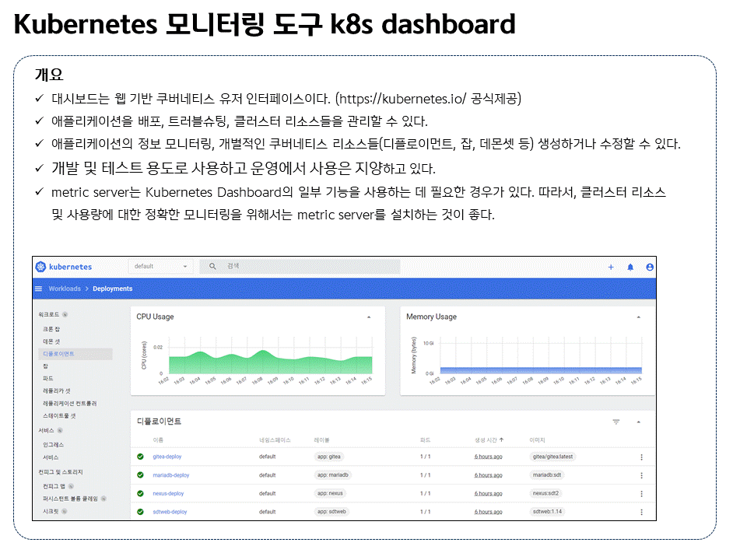Open the sdtweb-deploy deployment link
The width and height of the screenshot is (747, 560).
coord(170,512)
